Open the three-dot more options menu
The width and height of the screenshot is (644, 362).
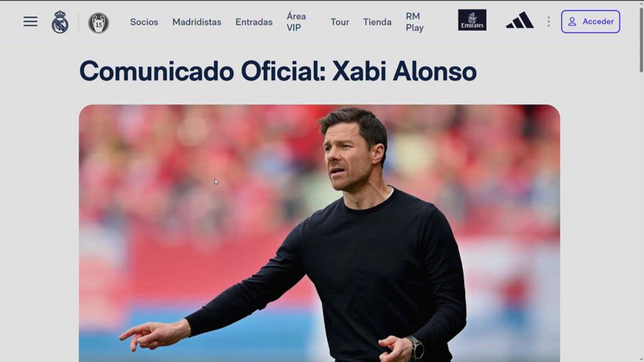[x=549, y=22]
